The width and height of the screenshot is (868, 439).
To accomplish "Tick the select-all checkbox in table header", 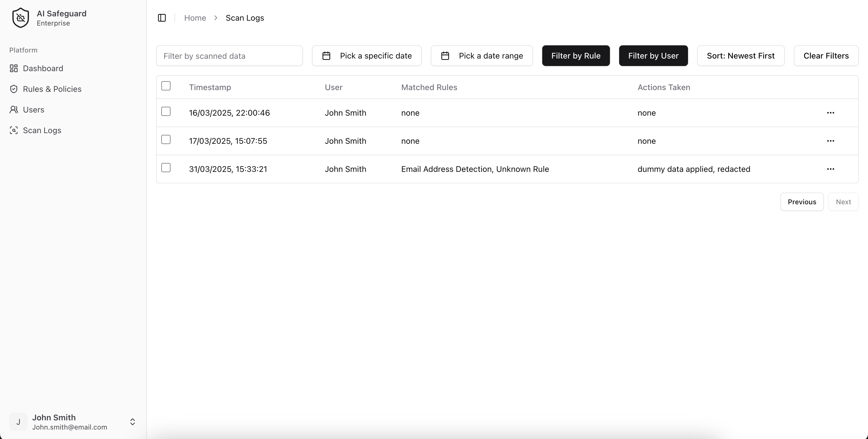I will [x=166, y=86].
